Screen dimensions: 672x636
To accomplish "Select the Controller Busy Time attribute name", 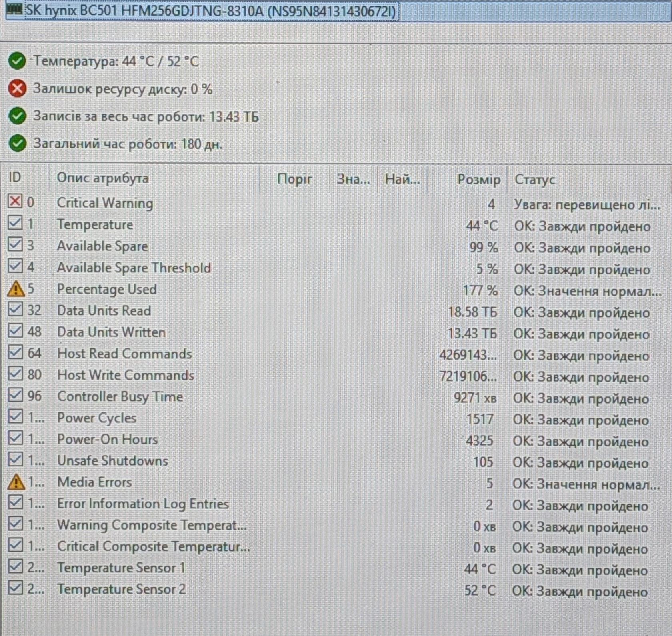I will (x=120, y=396).
